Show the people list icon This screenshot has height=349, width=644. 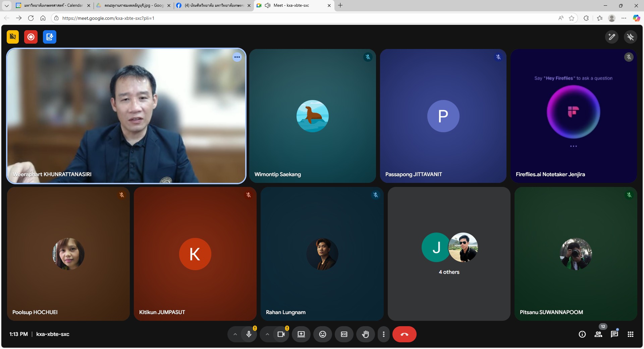click(598, 334)
